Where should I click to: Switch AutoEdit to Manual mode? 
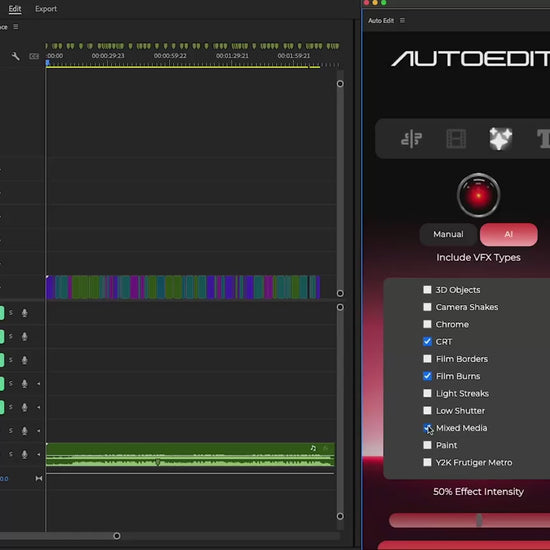pos(448,234)
